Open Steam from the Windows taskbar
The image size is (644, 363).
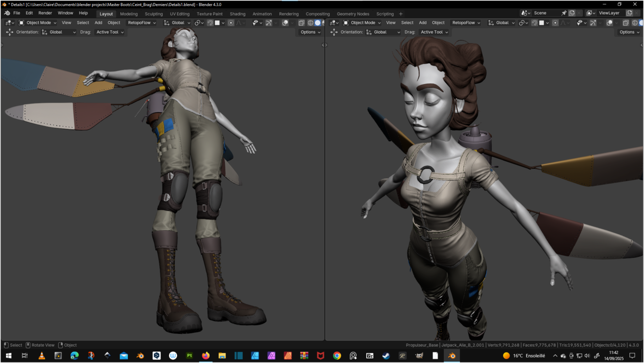(386, 356)
